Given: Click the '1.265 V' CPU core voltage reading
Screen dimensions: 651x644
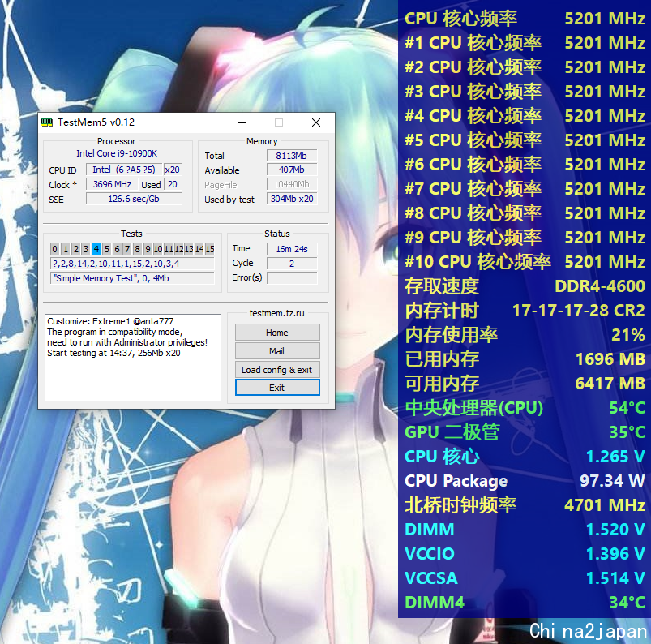Looking at the screenshot, I should 615,456.
